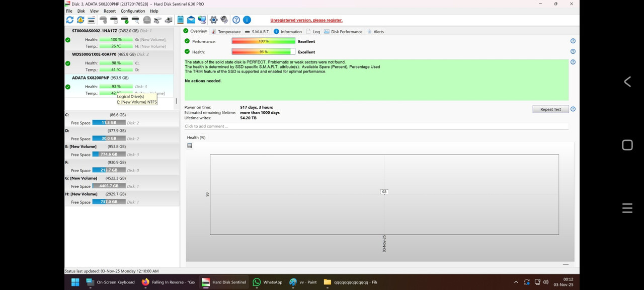Image resolution: width=644 pixels, height=290 pixels.
Task: Select the E: [New Volume] drive row
Action: coord(122,151)
